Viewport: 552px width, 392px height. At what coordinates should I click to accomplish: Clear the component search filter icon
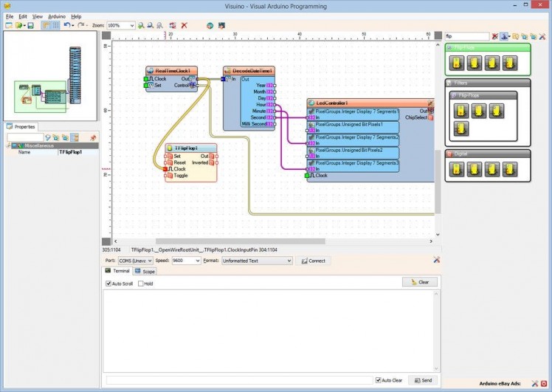pos(495,35)
